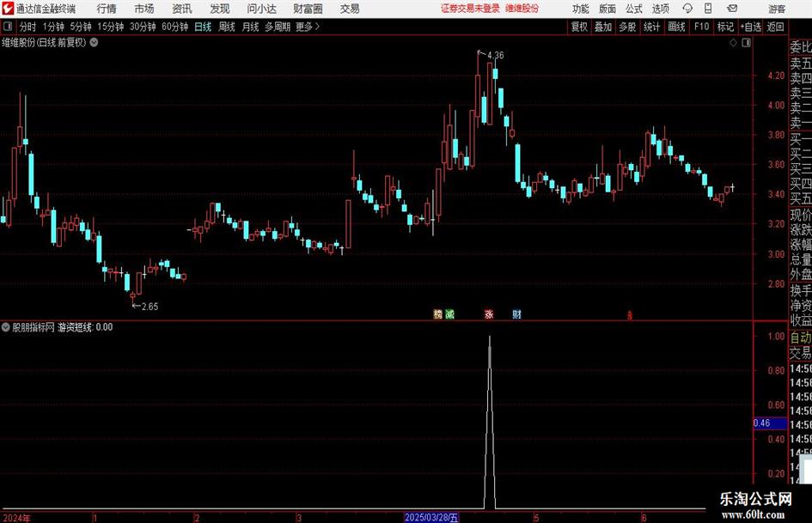Click the red 涨 event marker
The image size is (812, 523).
489,314
